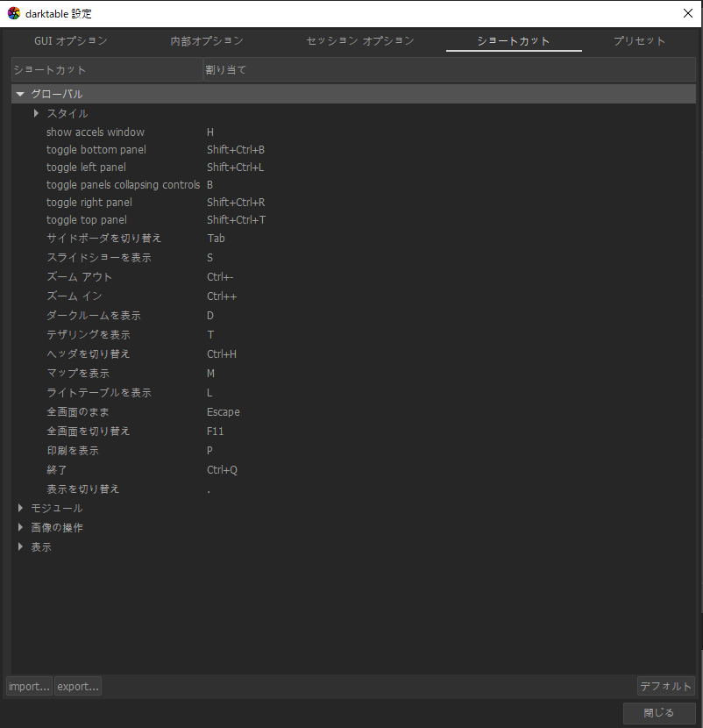Collapse the グローバル tree section
Image resolution: width=703 pixels, height=728 pixels.
click(20, 94)
